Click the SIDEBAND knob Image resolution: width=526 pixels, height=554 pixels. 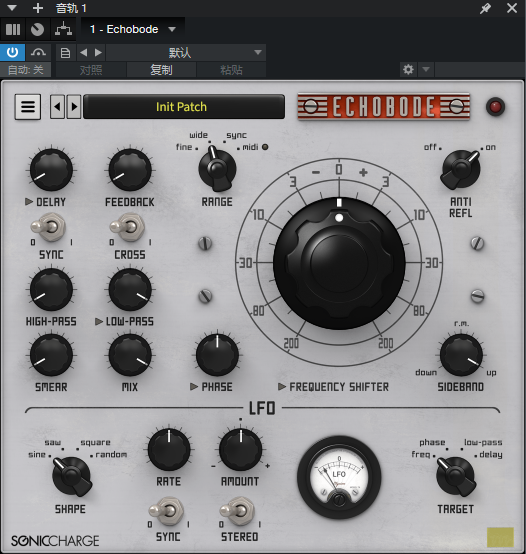point(461,355)
